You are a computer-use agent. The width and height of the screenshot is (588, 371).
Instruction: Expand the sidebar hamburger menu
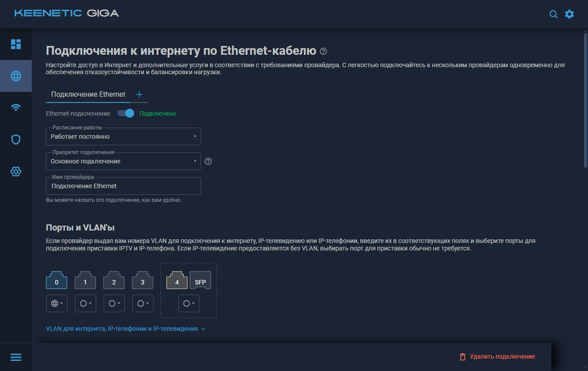click(x=15, y=357)
